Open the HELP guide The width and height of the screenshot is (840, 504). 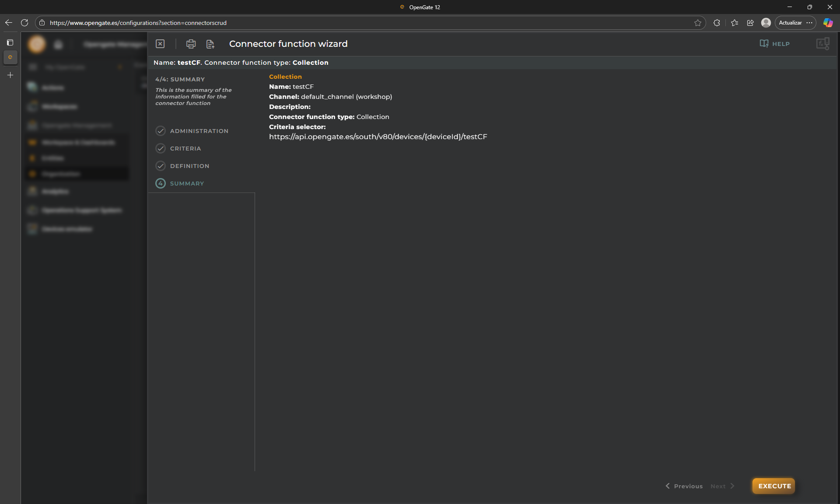pyautogui.click(x=775, y=44)
